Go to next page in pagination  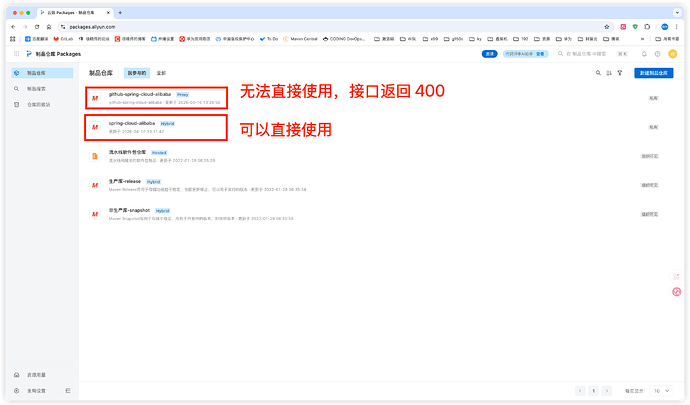pos(607,391)
